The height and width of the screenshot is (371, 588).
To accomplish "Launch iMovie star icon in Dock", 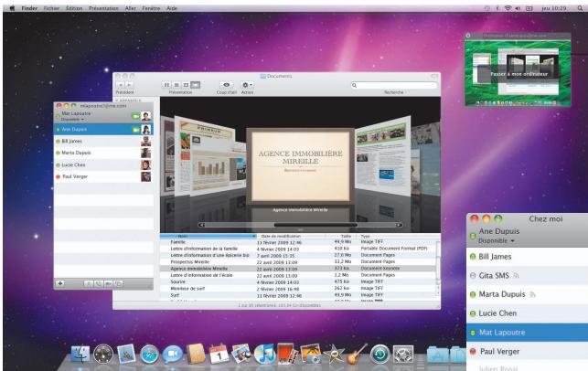I will (334, 355).
